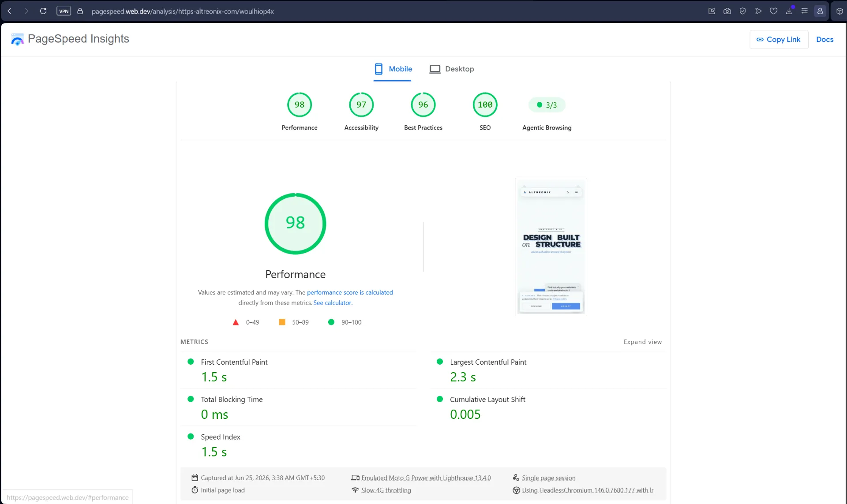Toggle Expand view for metrics

click(x=642, y=342)
